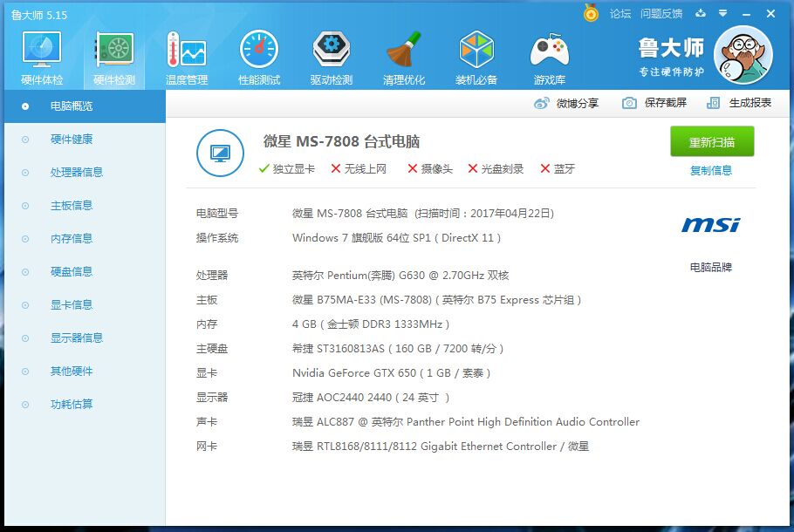This screenshot has width=794, height=532.
Task: Click the 电脑品牌 label under MSI logo
Action: (x=711, y=267)
